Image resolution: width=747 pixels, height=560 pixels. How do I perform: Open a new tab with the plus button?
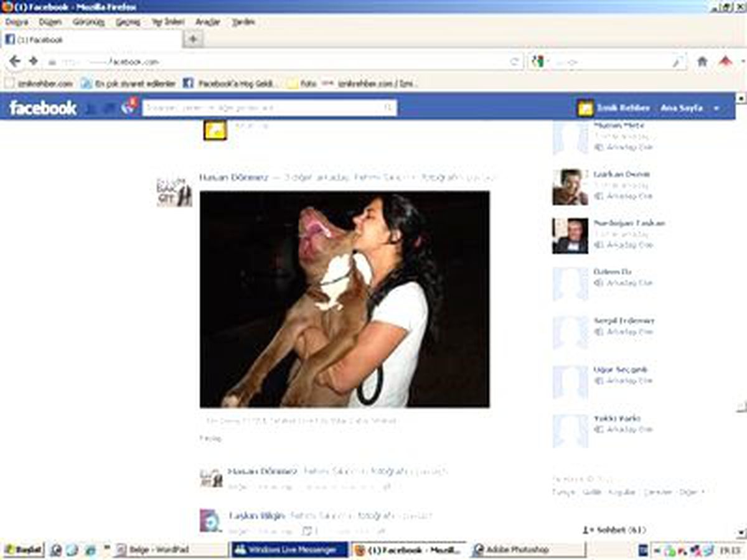click(x=193, y=39)
